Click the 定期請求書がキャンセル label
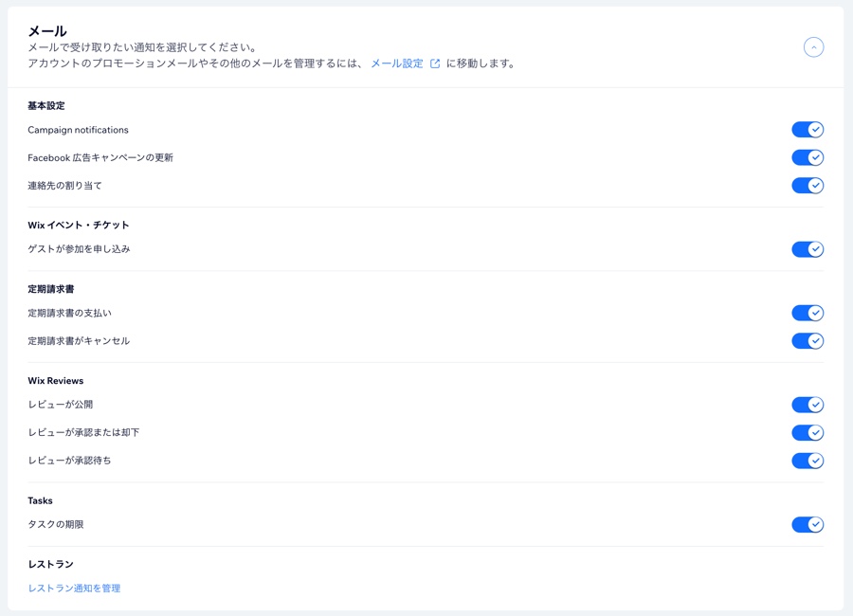 [79, 341]
